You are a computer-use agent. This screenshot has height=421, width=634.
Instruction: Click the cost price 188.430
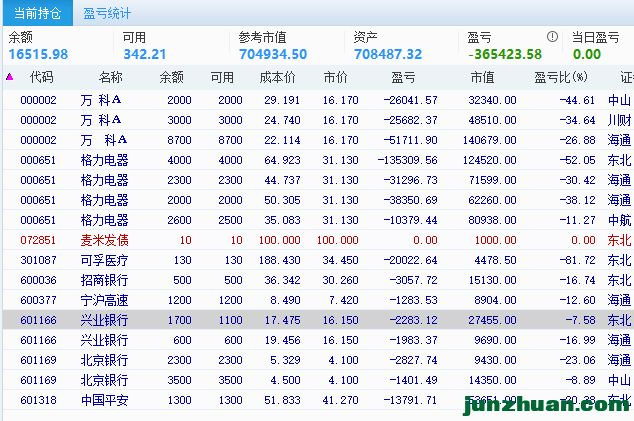pos(279,260)
